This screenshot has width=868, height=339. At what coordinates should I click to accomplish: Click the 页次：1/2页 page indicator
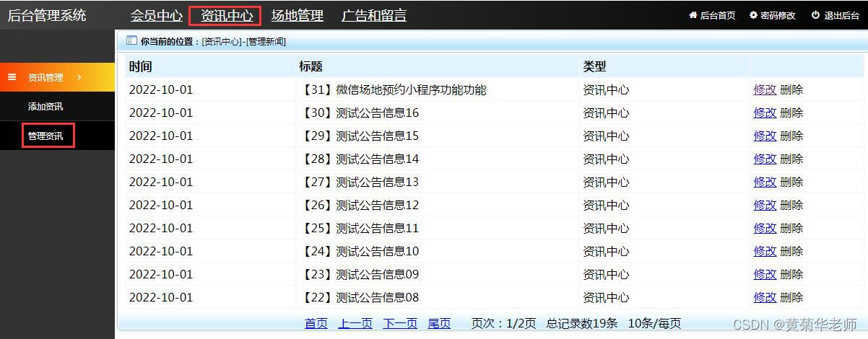click(503, 323)
